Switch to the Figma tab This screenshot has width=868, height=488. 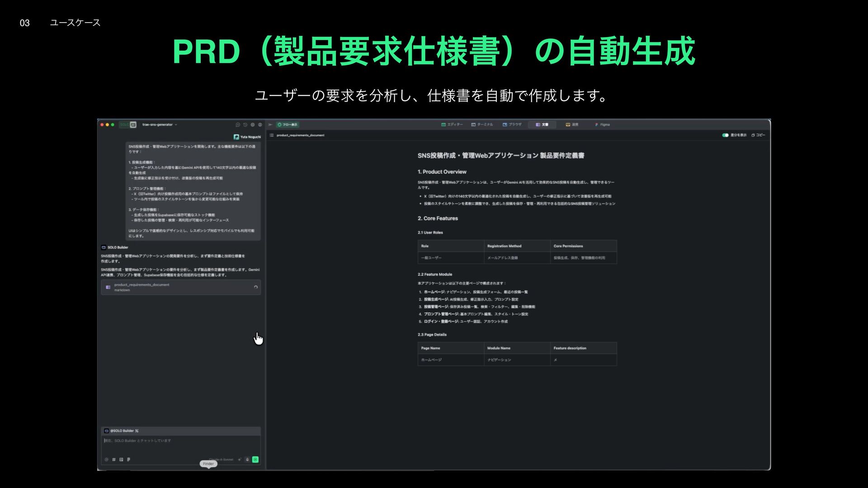click(x=602, y=125)
